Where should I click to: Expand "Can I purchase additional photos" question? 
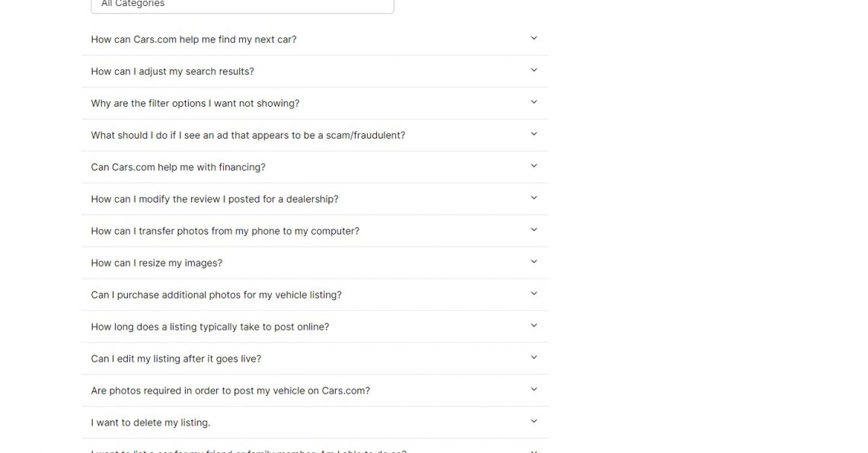click(x=216, y=295)
